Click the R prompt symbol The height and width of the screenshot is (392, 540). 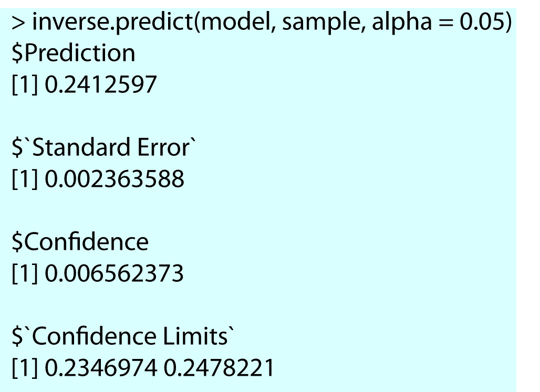click(18, 23)
